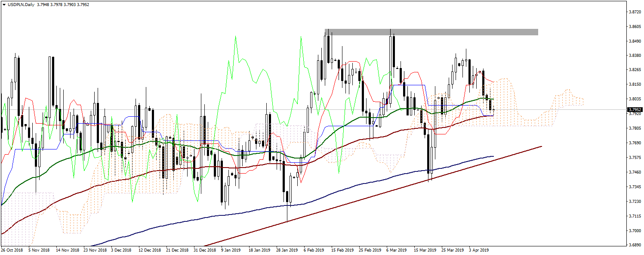
Task: Click the 3 Apr 2019 date label
Action: click(478, 250)
